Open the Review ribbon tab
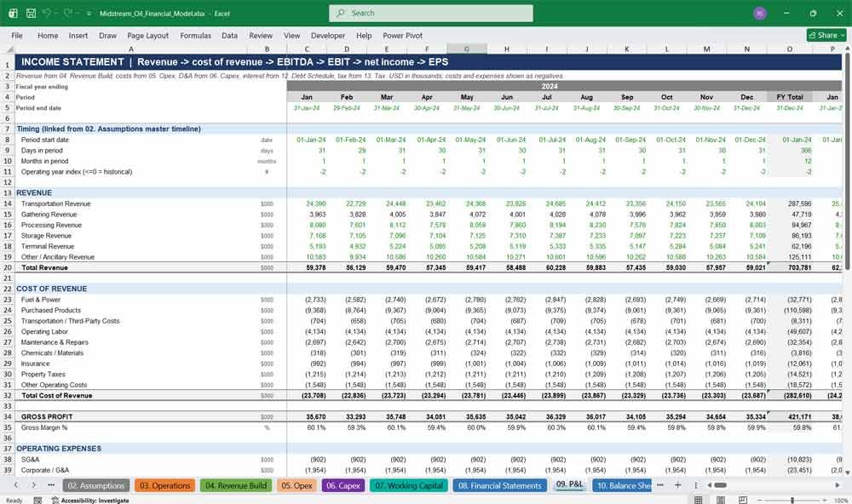Viewport: 852px width, 504px height. pos(261,35)
